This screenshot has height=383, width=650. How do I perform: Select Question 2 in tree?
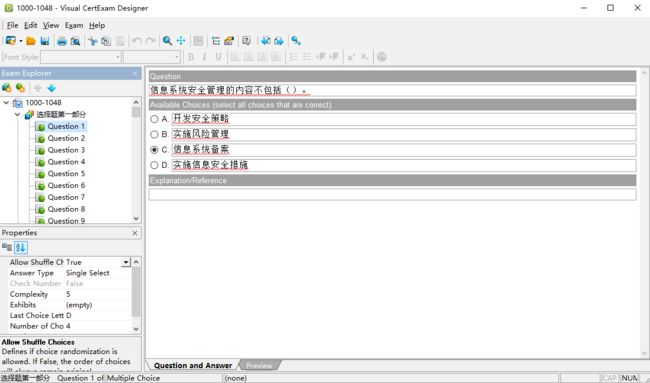tap(66, 138)
